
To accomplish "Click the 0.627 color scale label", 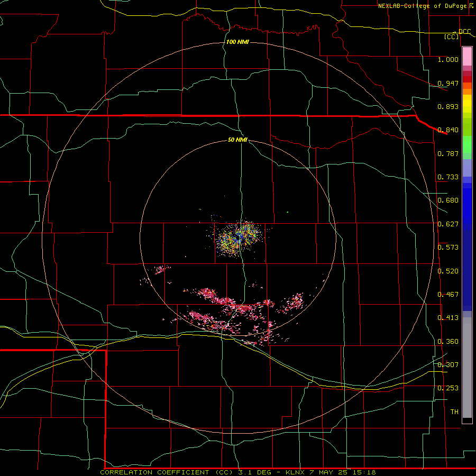I will pyautogui.click(x=448, y=224).
